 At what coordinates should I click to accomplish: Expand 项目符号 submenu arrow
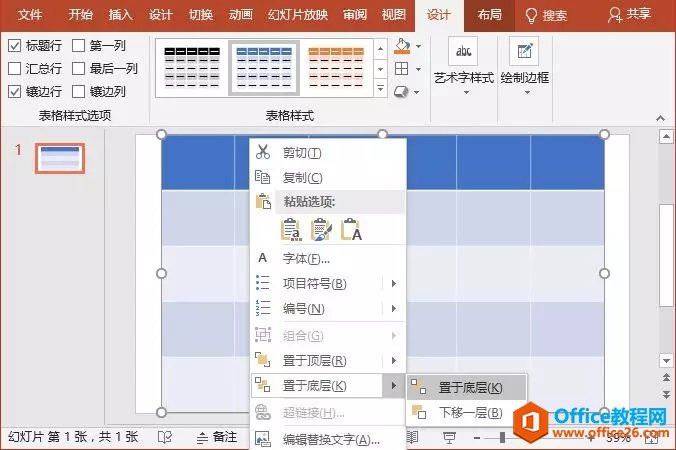pos(394,283)
